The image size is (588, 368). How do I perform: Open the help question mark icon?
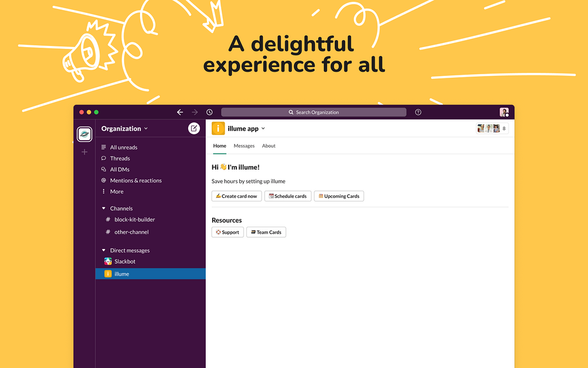point(418,112)
